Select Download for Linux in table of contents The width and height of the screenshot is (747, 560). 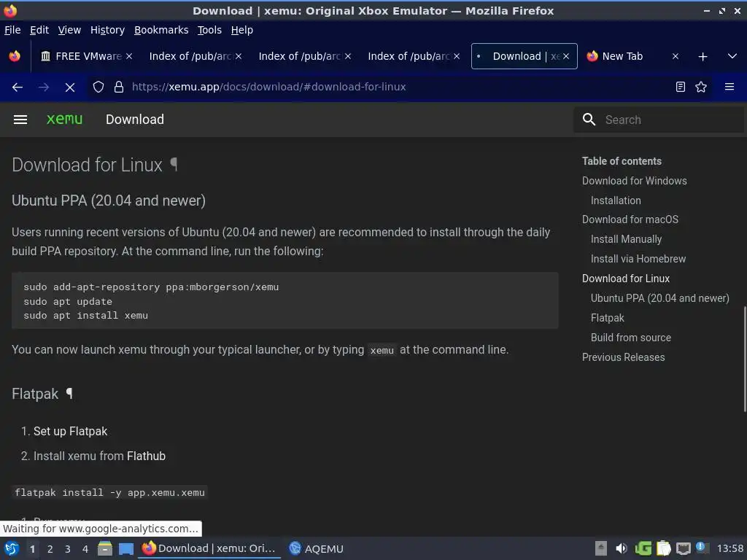625,279
